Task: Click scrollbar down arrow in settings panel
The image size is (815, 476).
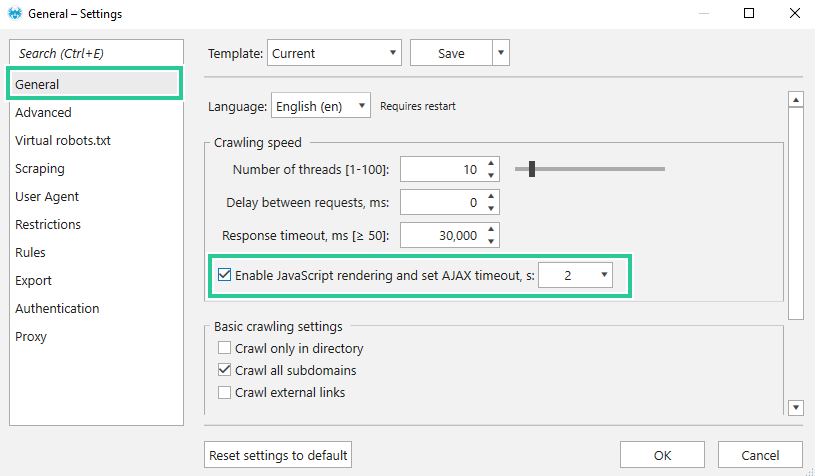Action: click(796, 407)
